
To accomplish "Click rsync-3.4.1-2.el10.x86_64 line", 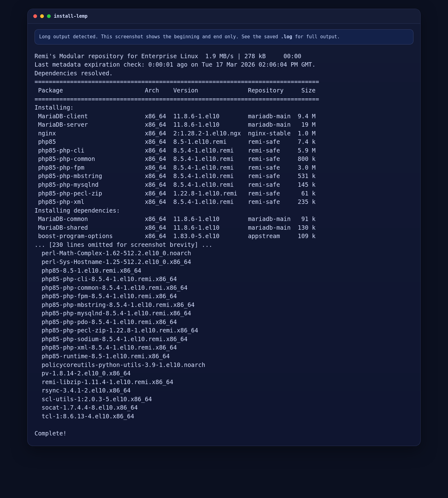I will [x=86, y=391].
